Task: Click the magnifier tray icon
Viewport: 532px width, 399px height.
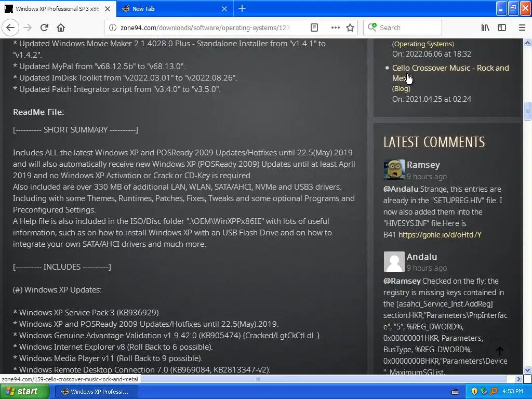Action: pyautogui.click(x=494, y=392)
